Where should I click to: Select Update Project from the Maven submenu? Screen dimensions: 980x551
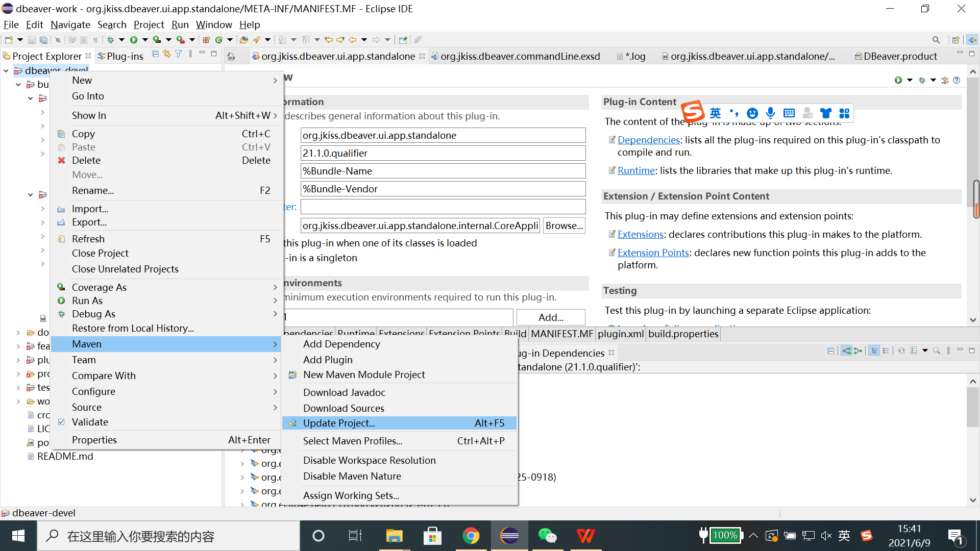(339, 423)
